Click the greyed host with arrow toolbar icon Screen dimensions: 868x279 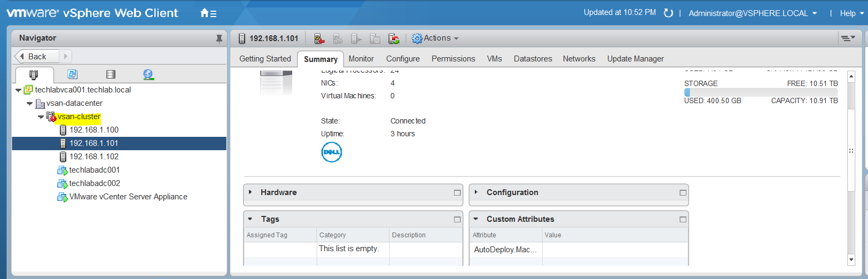[x=356, y=38]
